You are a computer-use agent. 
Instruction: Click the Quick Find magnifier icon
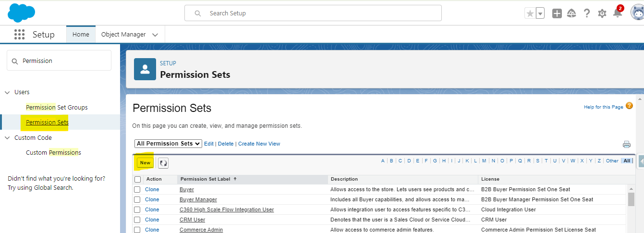point(14,61)
